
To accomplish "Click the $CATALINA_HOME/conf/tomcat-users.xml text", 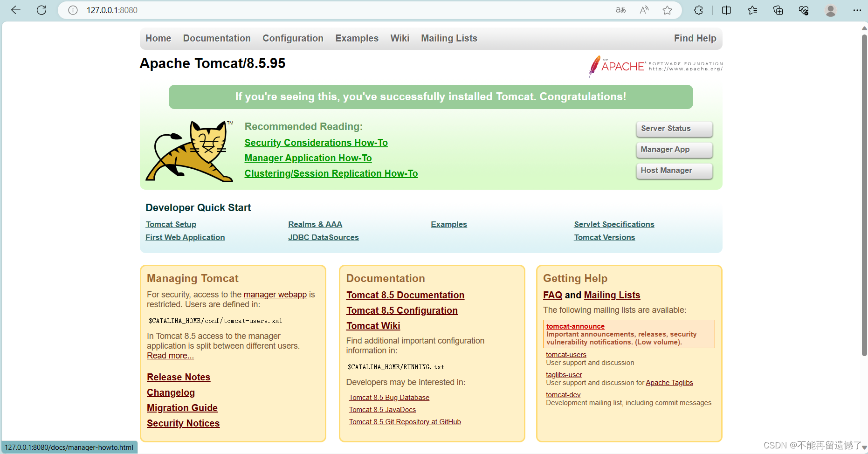I will (215, 321).
